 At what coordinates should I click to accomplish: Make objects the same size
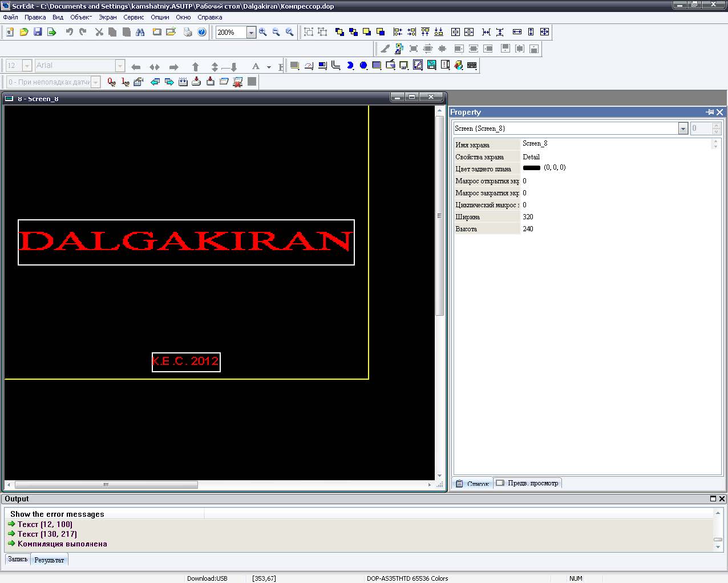[545, 32]
